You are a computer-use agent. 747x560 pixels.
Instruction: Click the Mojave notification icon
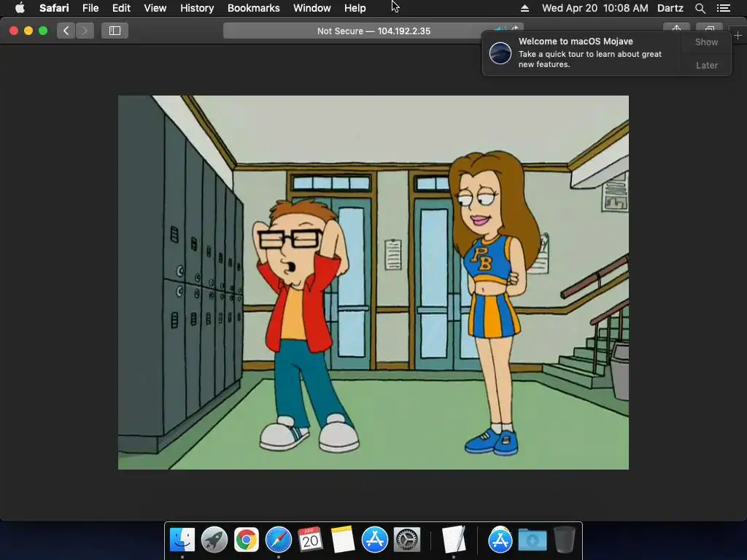point(500,52)
